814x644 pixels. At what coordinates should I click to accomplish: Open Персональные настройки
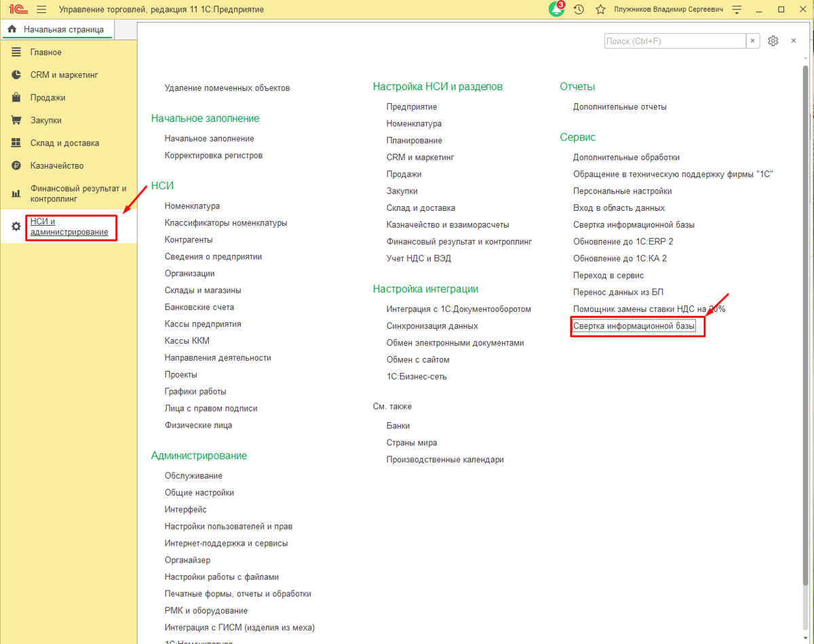tap(623, 191)
